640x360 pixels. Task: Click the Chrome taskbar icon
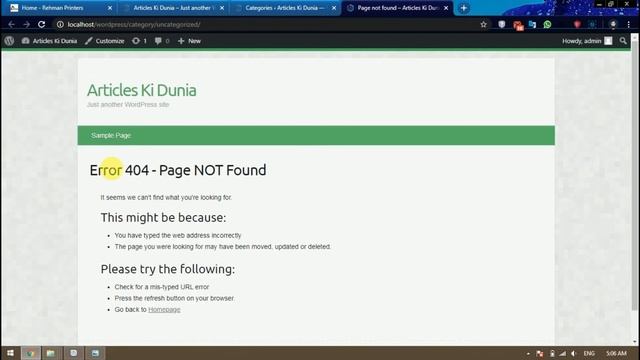(x=31, y=353)
